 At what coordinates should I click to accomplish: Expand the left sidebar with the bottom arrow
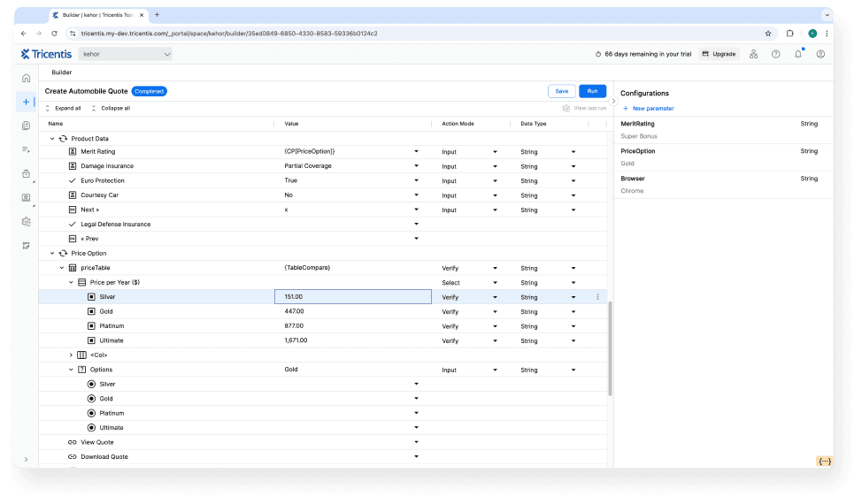(x=26, y=460)
